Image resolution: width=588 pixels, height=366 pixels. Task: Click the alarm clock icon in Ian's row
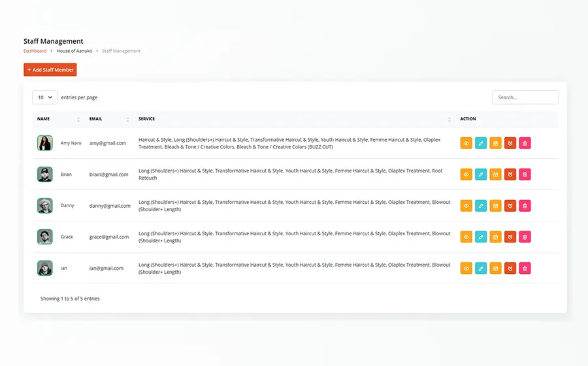coord(510,268)
